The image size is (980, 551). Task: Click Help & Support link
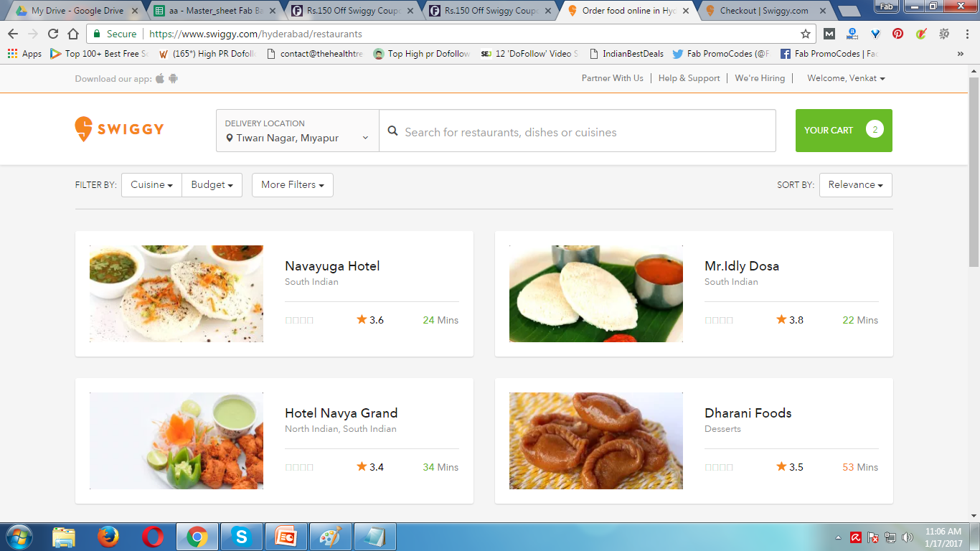(689, 78)
